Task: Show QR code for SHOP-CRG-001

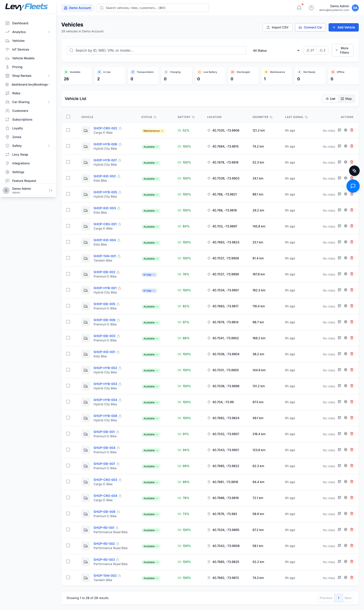Action: point(339,226)
